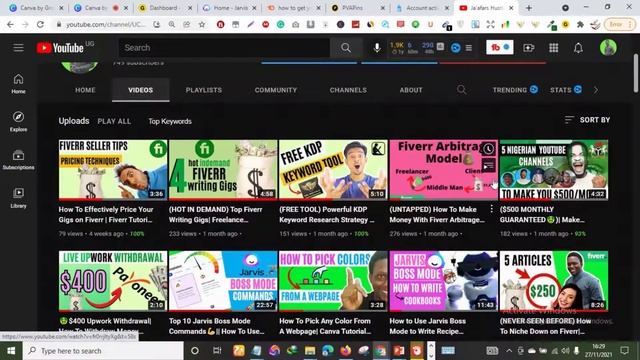Show hidden system tray icons
This screenshot has height=360, width=640.
click(509, 351)
